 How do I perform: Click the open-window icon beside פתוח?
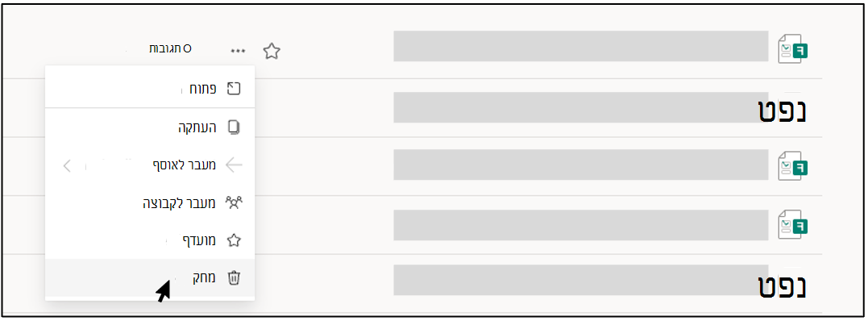235,89
